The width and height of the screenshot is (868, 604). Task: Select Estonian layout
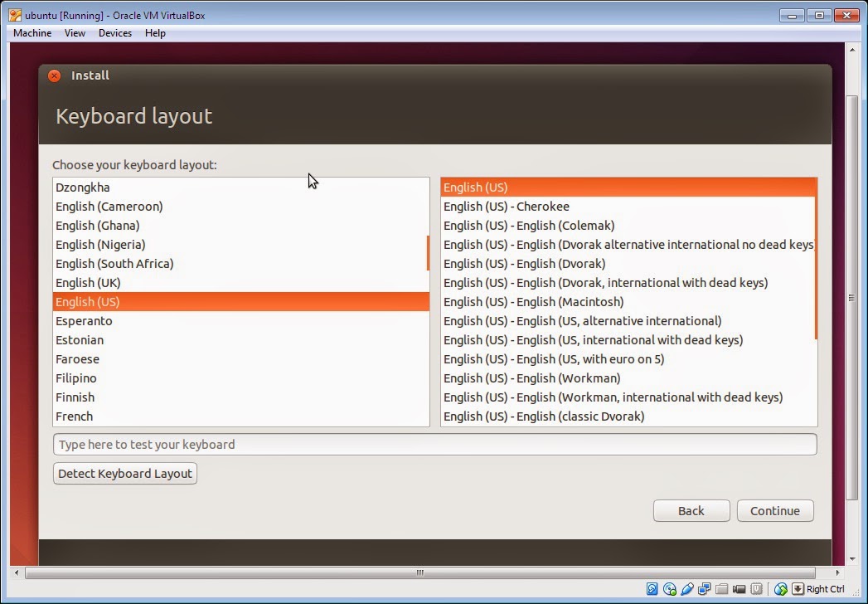[x=240, y=340]
